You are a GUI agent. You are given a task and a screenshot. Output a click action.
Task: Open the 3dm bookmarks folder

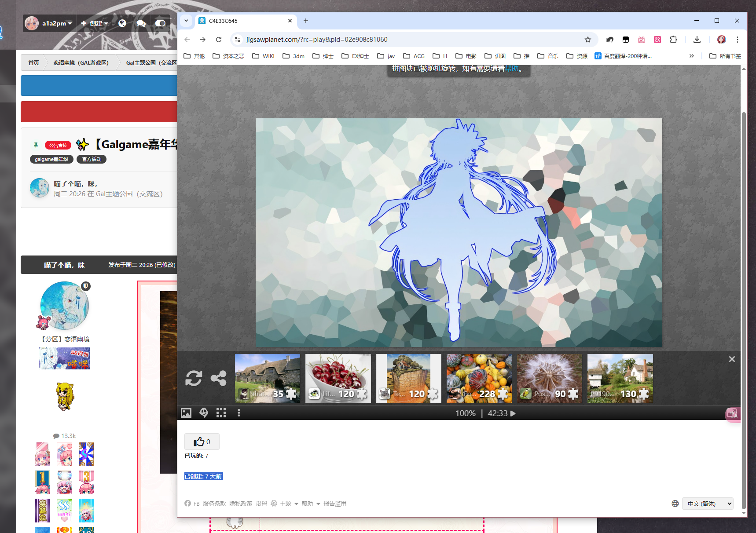294,56
